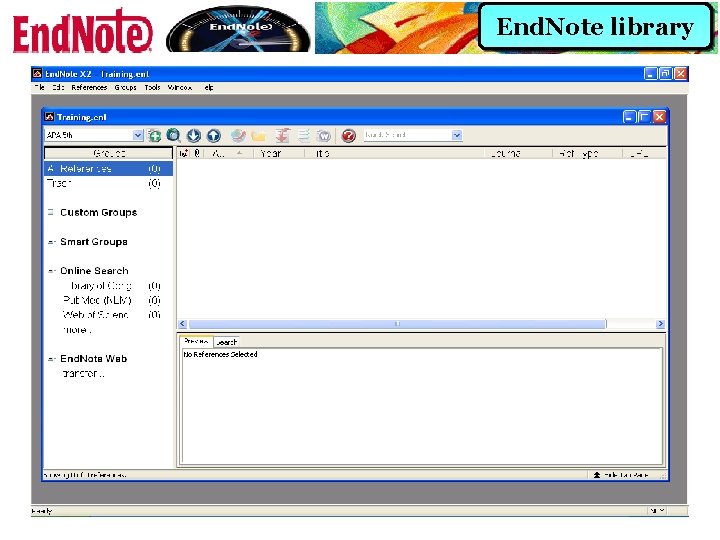This screenshot has height=540, width=720.
Task: Open the APA 5th output style dropdown
Action: pos(138,135)
